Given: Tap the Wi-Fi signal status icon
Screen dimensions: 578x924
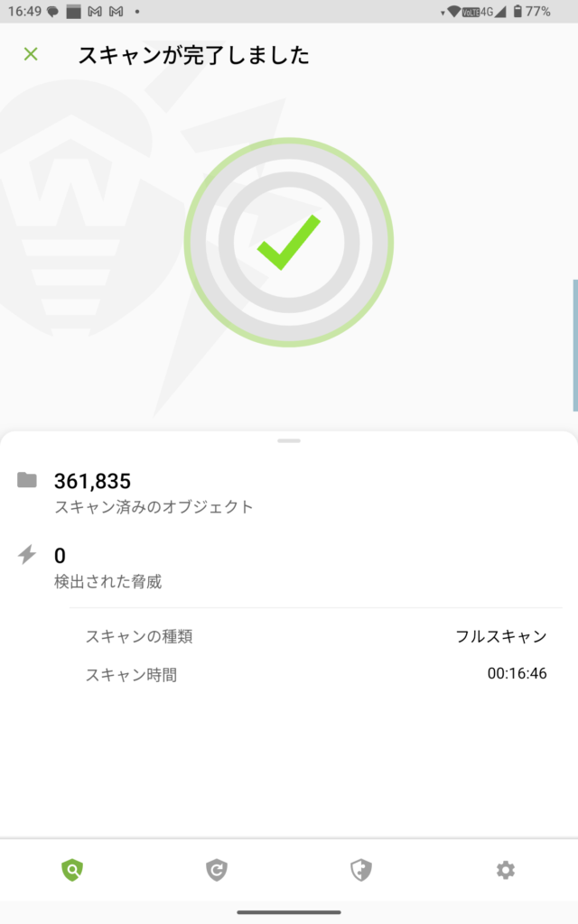Looking at the screenshot, I should [x=453, y=12].
